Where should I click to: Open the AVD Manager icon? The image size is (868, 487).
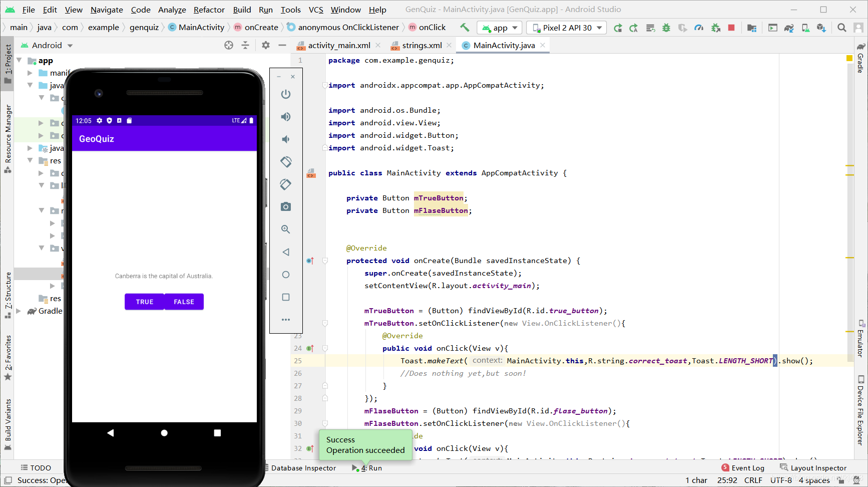pyautogui.click(x=805, y=28)
